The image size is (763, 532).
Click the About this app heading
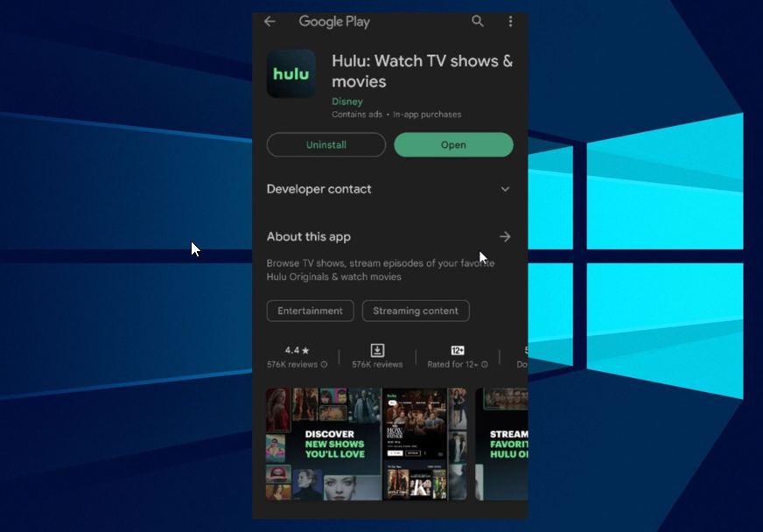[309, 236]
